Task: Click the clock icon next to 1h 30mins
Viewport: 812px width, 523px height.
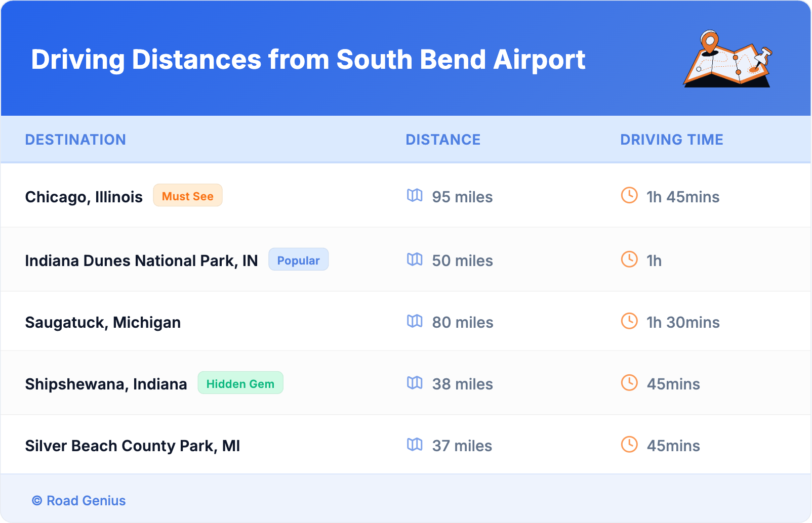Action: click(629, 321)
